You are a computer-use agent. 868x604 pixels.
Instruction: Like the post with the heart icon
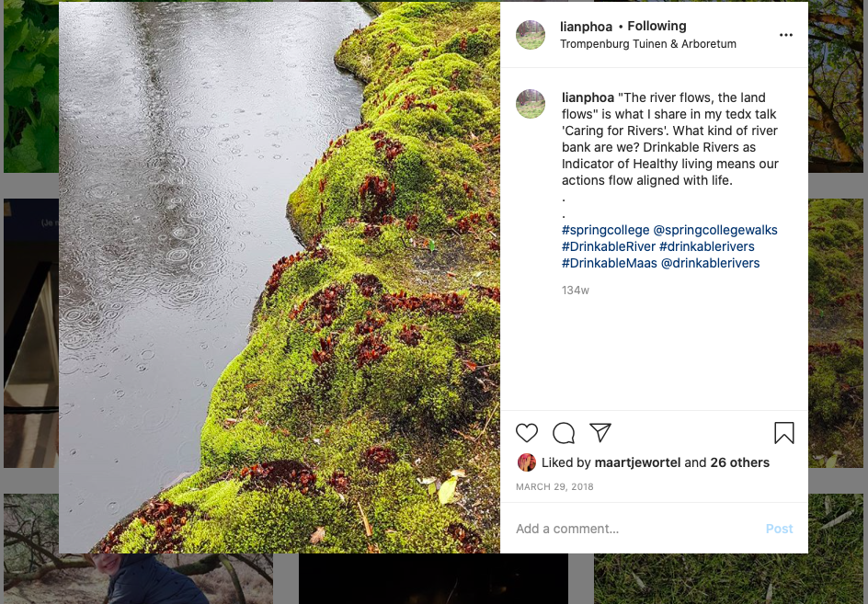pyautogui.click(x=527, y=433)
